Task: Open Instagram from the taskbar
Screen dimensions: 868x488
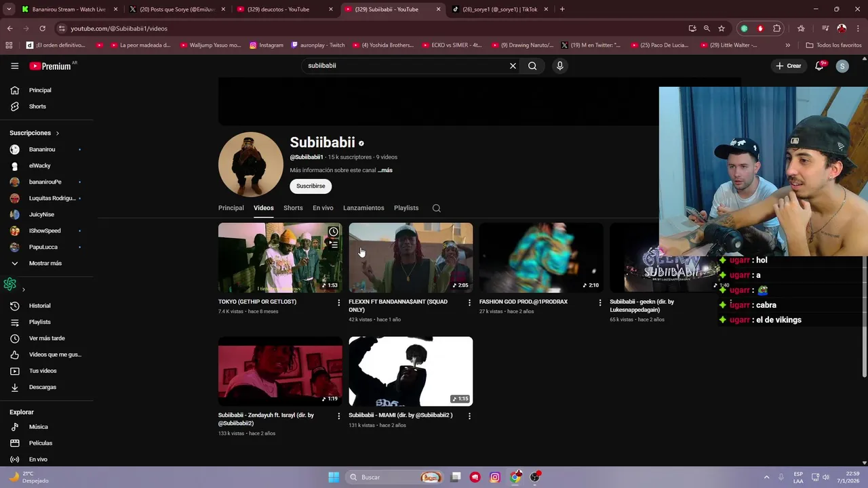Action: point(495,477)
